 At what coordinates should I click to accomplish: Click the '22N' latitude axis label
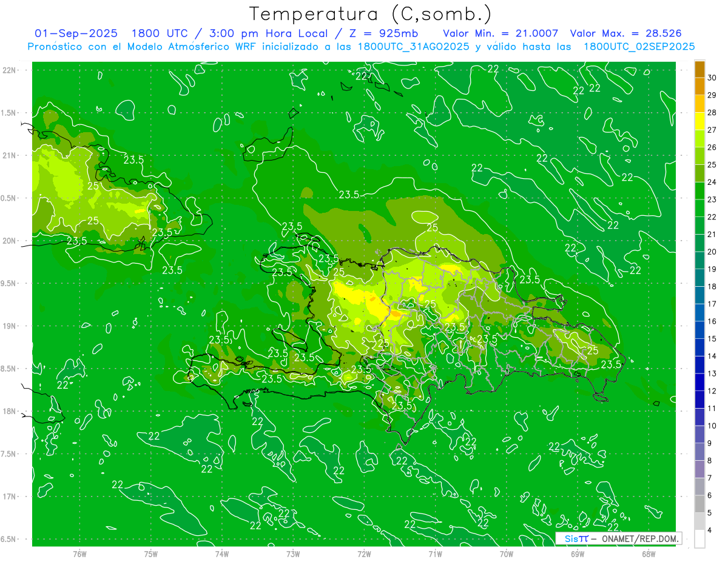[x=9, y=70]
